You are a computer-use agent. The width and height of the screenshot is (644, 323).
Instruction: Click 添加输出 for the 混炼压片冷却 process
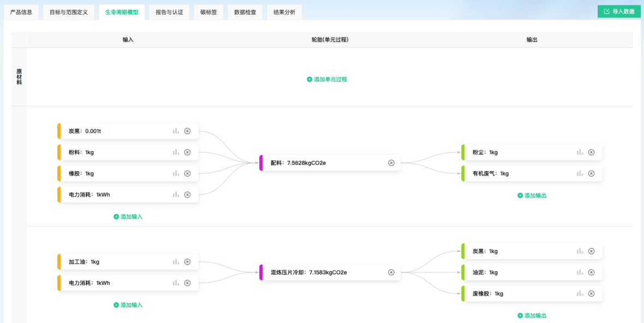coord(532,315)
